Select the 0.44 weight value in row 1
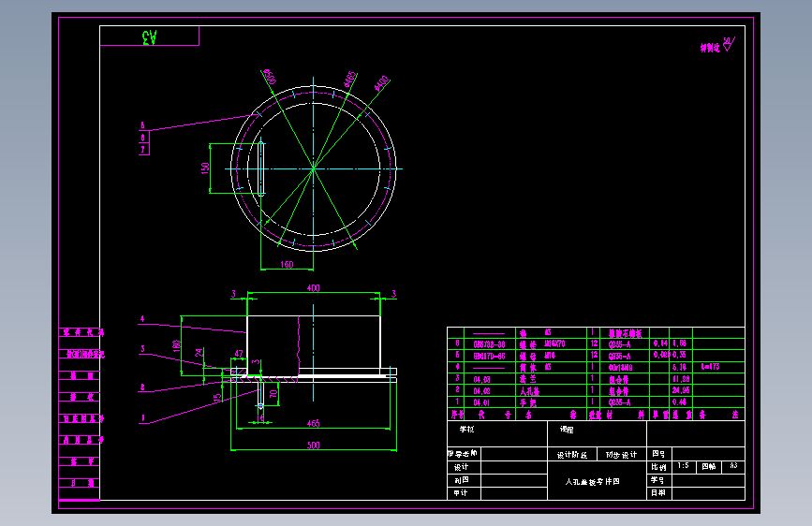This screenshot has height=526, width=812. (x=679, y=402)
